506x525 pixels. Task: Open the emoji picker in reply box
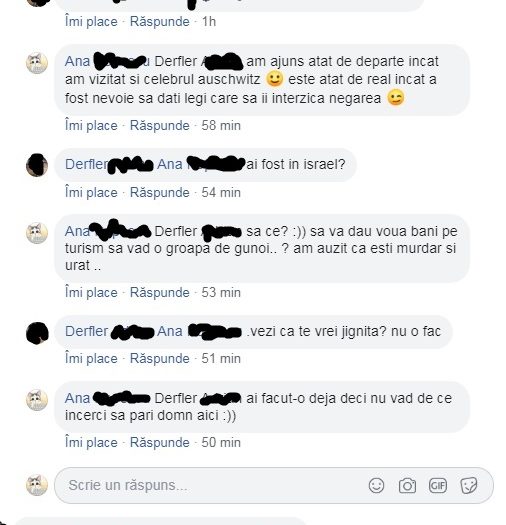pos(376,485)
